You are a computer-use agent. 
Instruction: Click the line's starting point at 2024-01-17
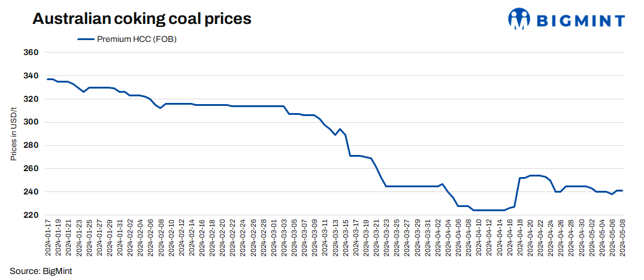(x=49, y=79)
